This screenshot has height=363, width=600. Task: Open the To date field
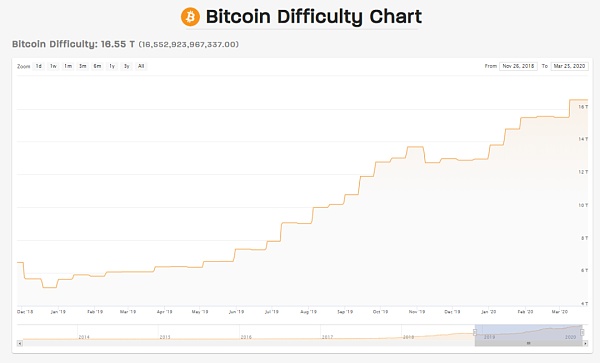569,66
